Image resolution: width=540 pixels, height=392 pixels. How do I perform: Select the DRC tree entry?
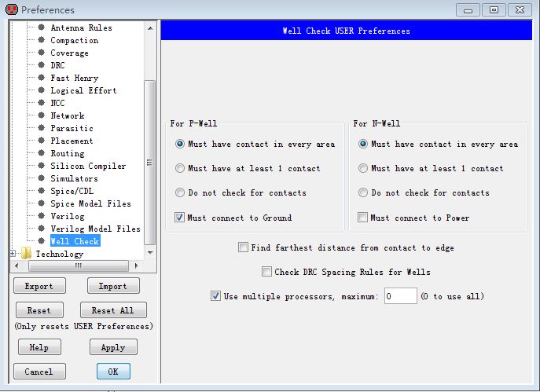(57, 65)
